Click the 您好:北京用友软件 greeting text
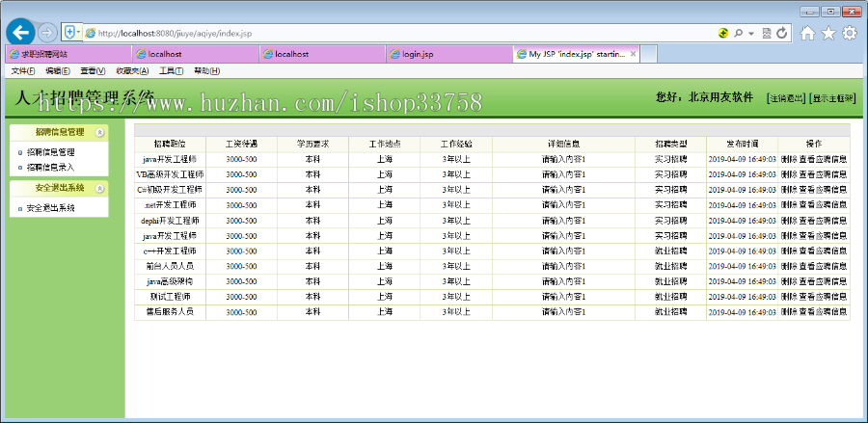 [704, 97]
